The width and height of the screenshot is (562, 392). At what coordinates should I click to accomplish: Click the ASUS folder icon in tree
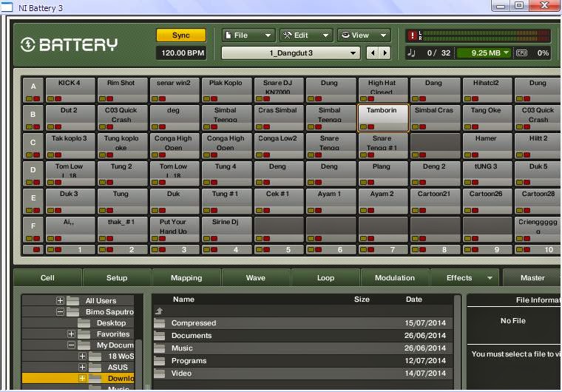coord(95,368)
